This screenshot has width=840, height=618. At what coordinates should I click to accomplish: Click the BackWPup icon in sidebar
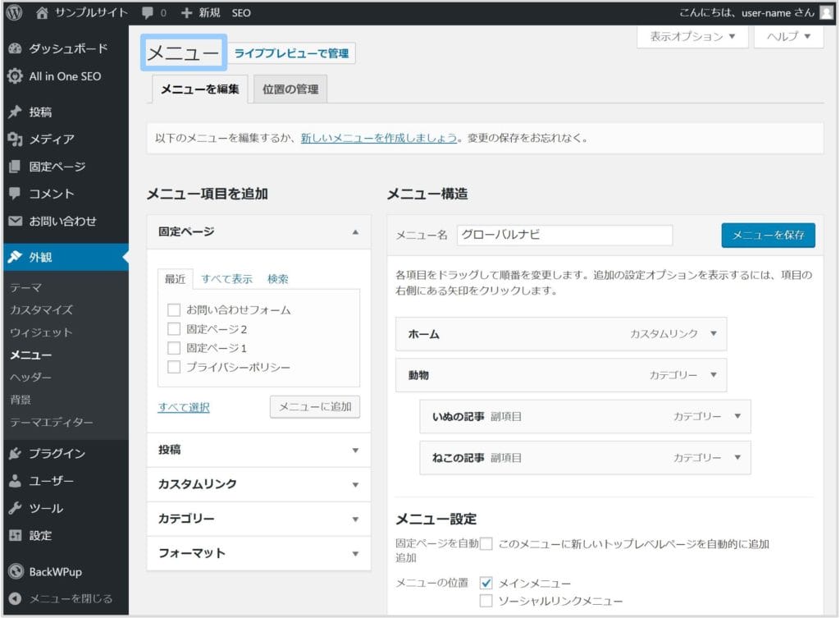16,571
